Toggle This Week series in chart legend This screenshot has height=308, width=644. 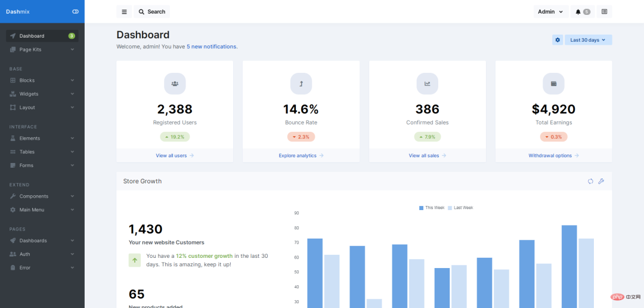(x=432, y=208)
